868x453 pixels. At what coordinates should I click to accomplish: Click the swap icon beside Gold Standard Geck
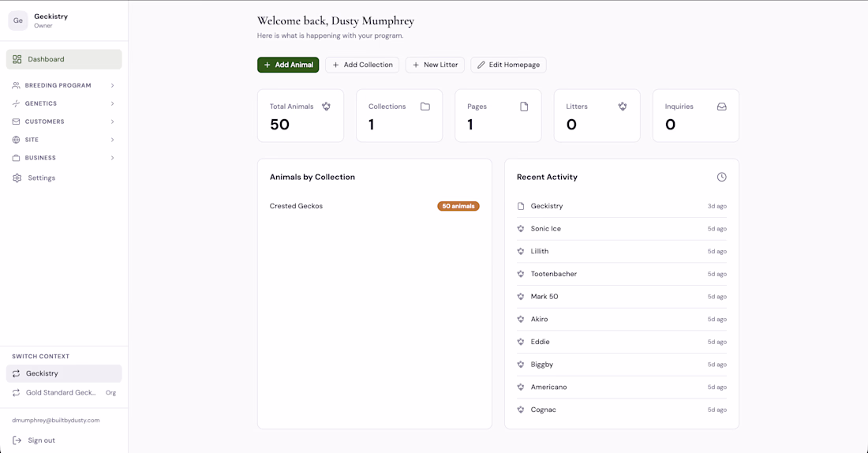(x=16, y=393)
